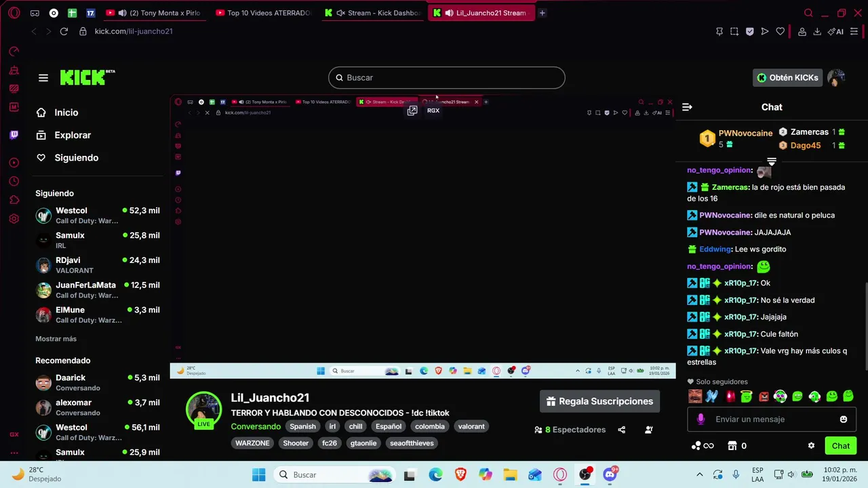Open JuanFerLaMata followed channel
Image resolution: width=868 pixels, height=488 pixels.
click(98, 290)
